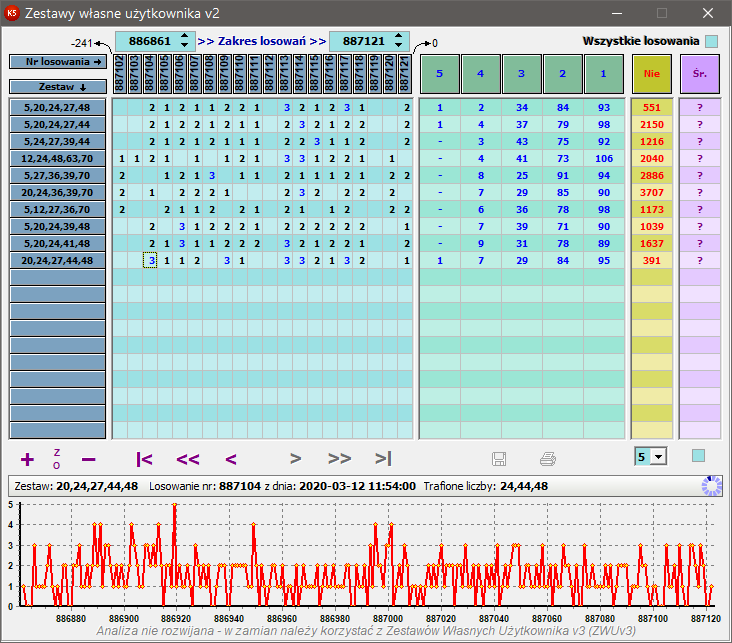732x643 pixels.
Task: Go forward many draws with >> button
Action: point(339,459)
